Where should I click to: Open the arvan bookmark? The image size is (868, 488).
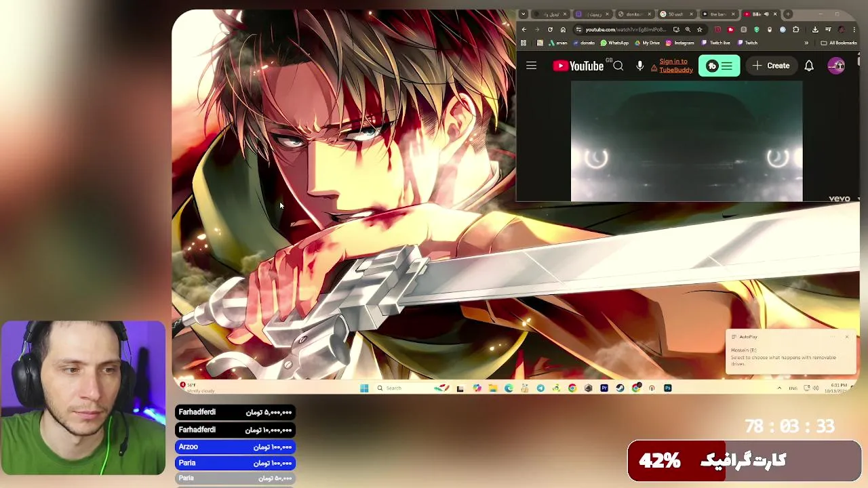pyautogui.click(x=558, y=43)
